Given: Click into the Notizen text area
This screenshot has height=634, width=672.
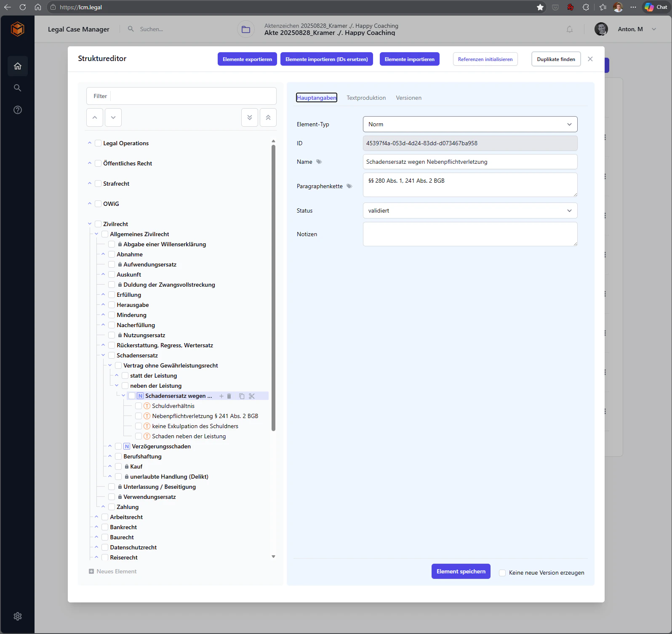Looking at the screenshot, I should 470,234.
